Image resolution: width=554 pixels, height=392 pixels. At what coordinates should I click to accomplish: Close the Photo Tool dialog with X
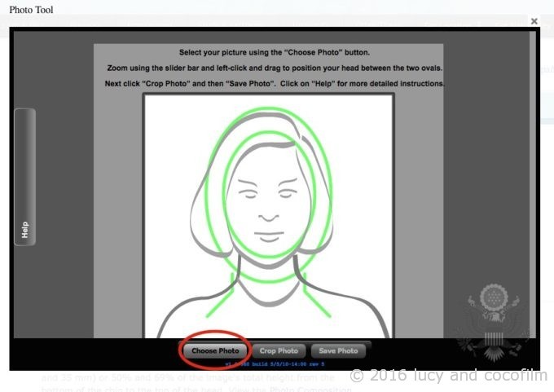pos(534,21)
